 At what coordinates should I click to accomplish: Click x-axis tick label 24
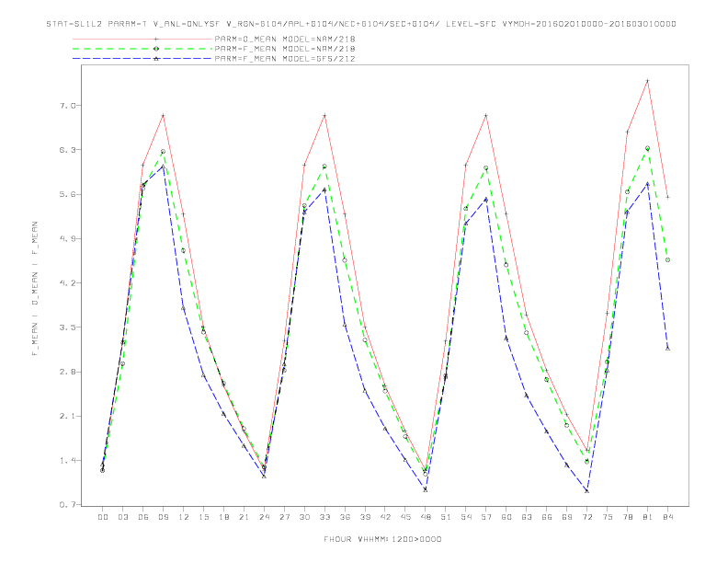(x=264, y=517)
